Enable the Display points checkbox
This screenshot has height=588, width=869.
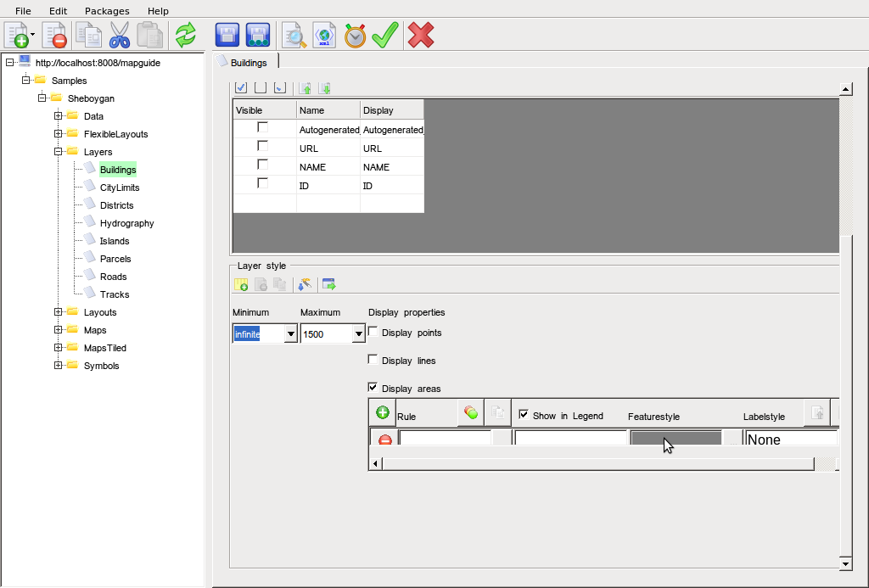tap(373, 332)
